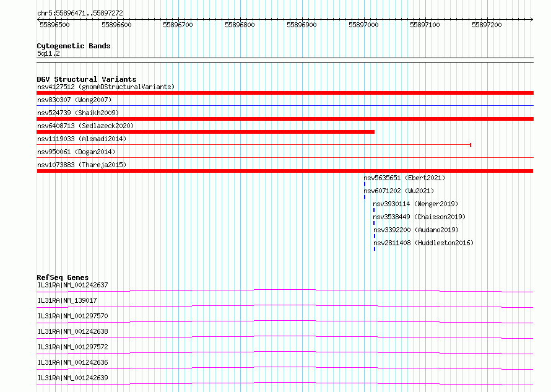Click the red bar under nsv6408713
This screenshot has width=551, height=392.
tap(206, 132)
